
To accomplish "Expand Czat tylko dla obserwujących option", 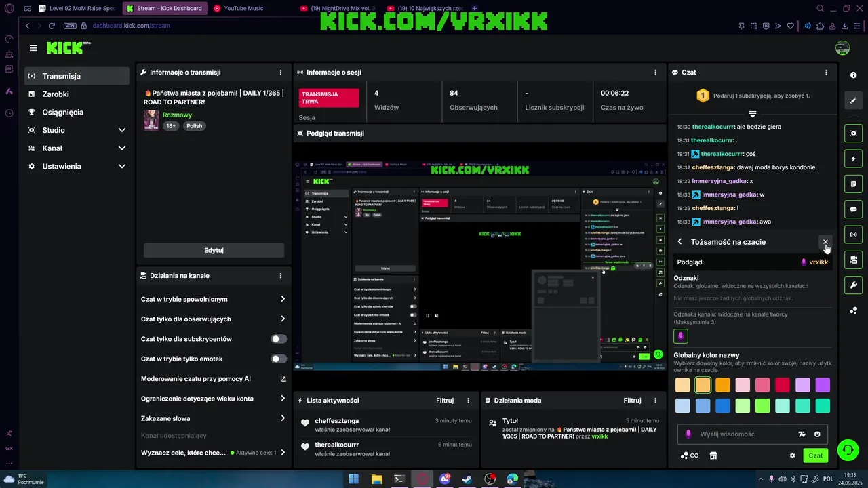I will 213,319.
